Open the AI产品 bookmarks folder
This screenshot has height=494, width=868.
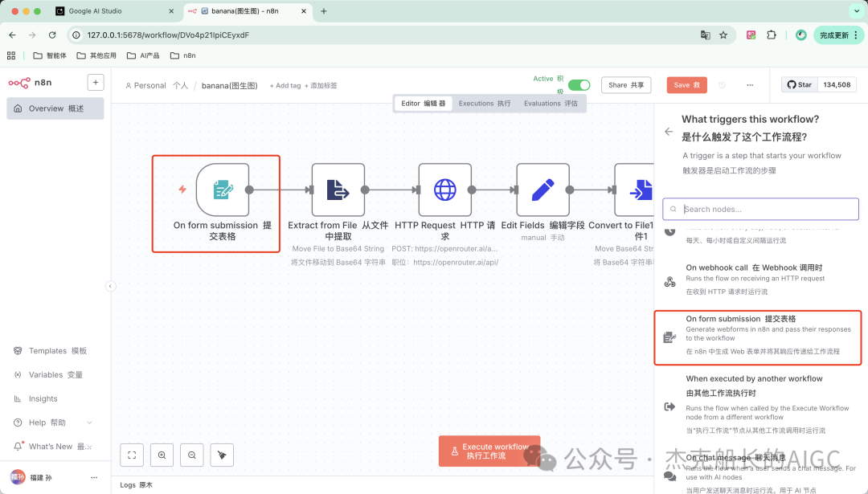click(143, 55)
